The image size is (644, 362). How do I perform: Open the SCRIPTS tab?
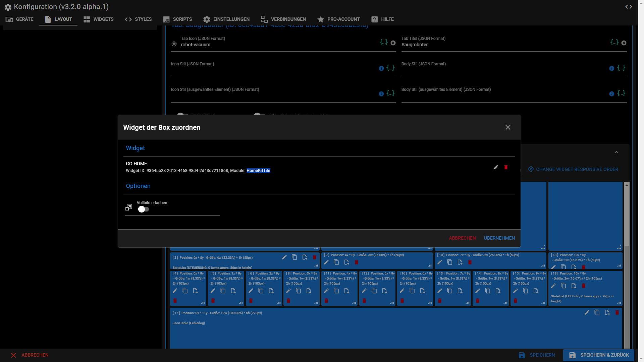(x=177, y=19)
